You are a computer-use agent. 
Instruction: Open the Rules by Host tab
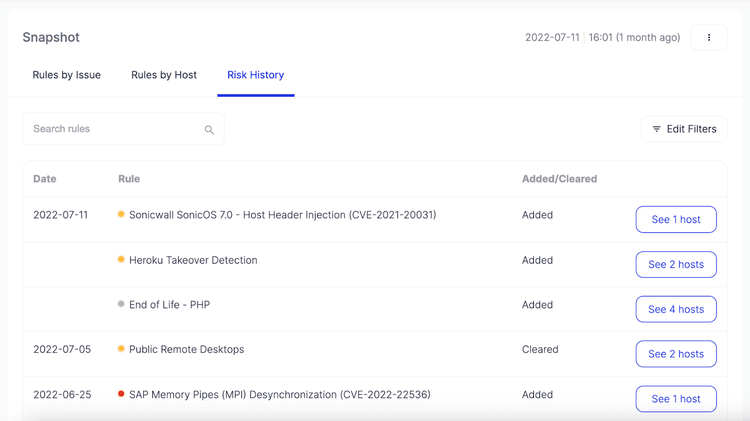point(164,75)
